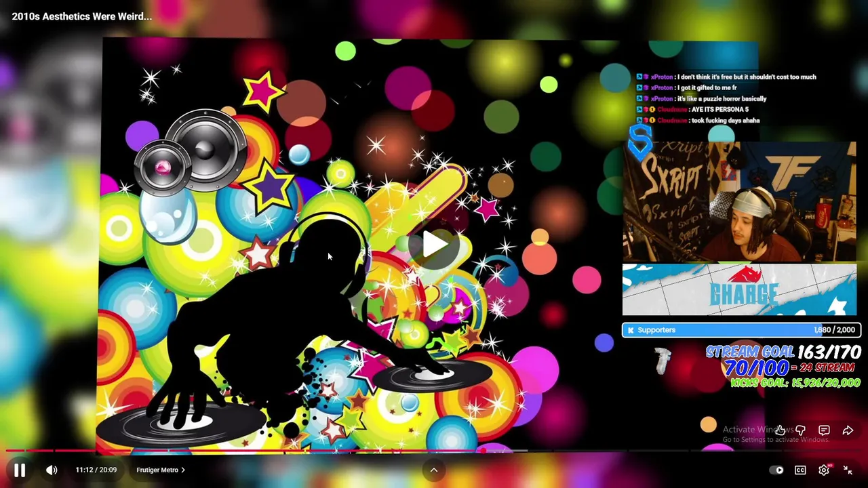Click the 'KICKS GOAL: 15,926/20,000' text

795,383
